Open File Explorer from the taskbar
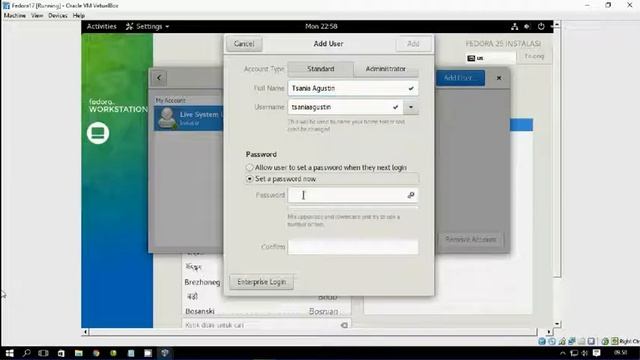The image size is (640, 360). click(78, 353)
